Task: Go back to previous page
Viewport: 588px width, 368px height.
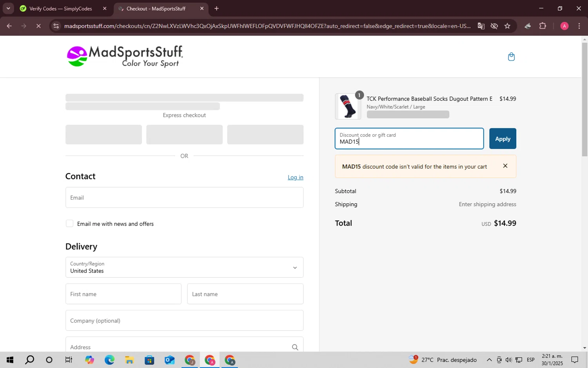Action: pyautogui.click(x=9, y=26)
